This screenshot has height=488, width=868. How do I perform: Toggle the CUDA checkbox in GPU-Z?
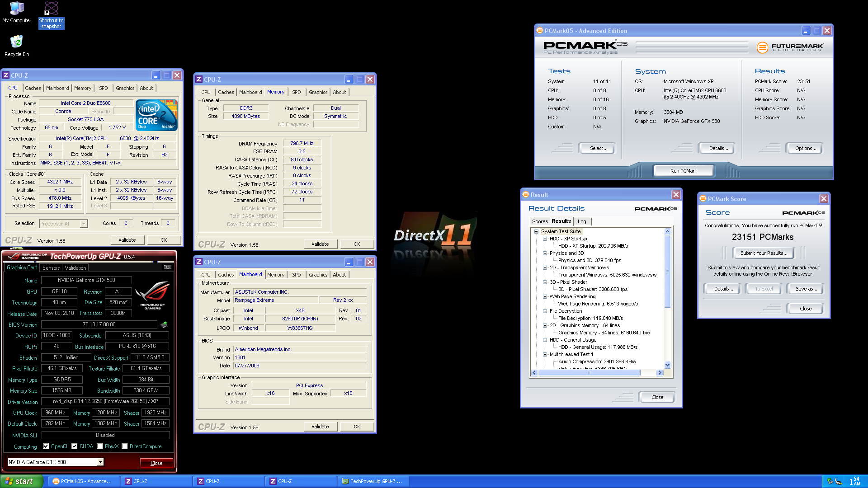point(75,446)
